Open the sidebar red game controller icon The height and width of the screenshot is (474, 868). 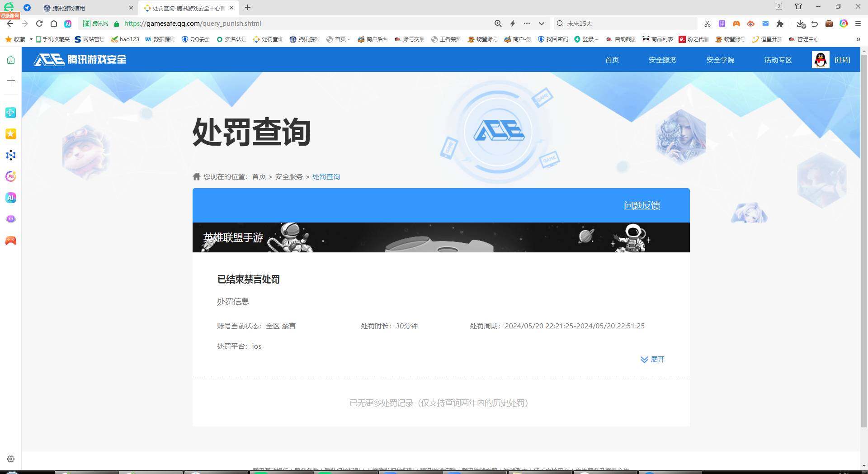(11, 240)
